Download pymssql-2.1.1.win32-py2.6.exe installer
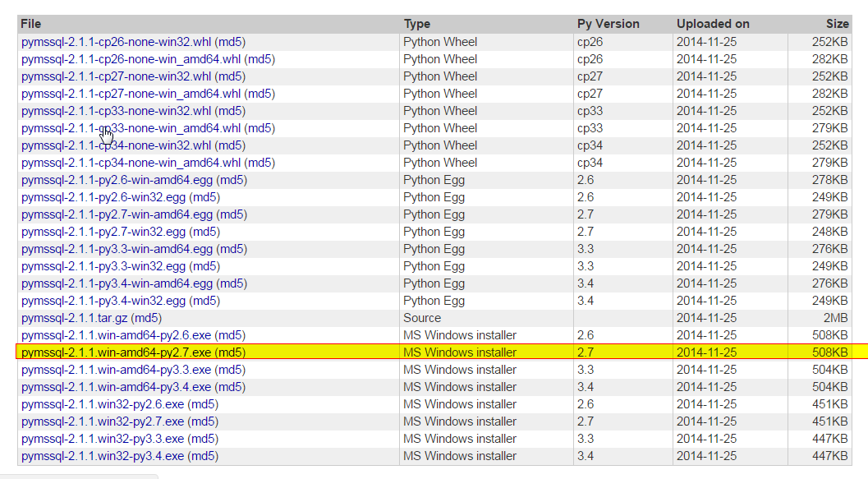The width and height of the screenshot is (868, 479). (103, 404)
